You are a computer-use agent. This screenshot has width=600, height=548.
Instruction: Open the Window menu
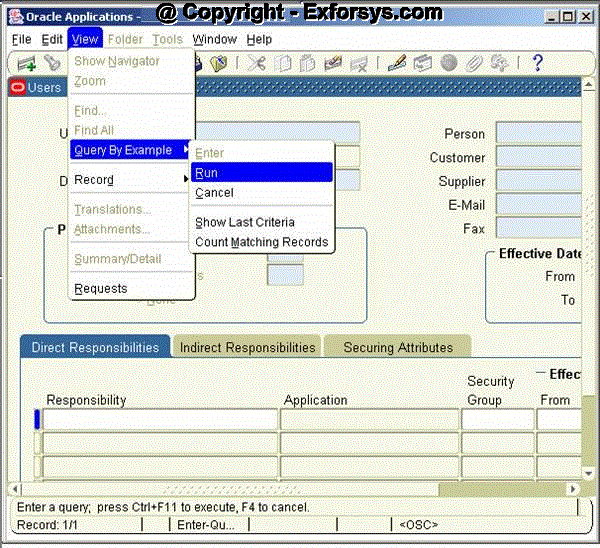click(x=214, y=39)
